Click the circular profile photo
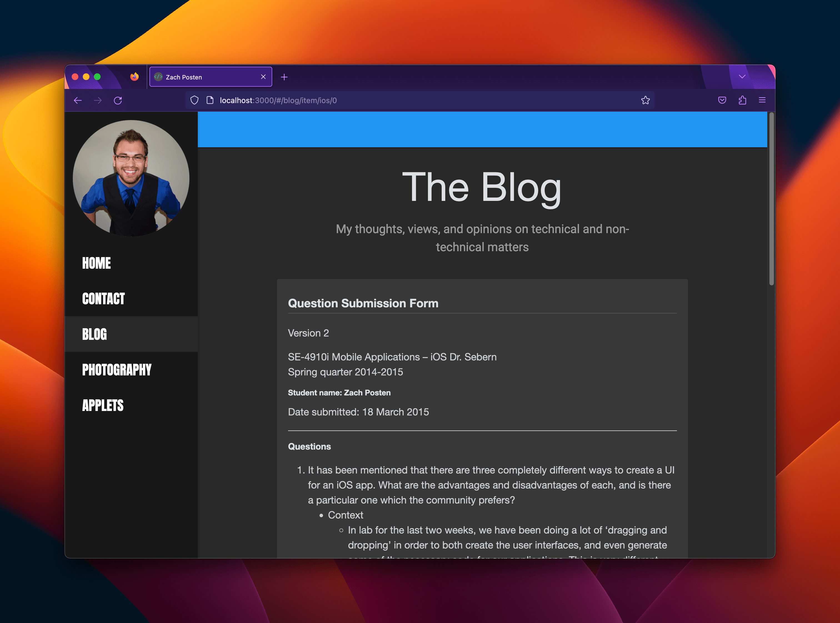 131,178
